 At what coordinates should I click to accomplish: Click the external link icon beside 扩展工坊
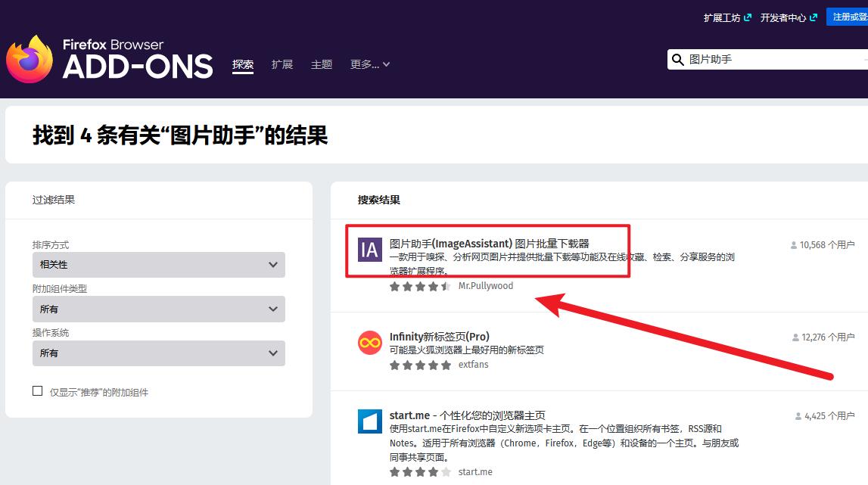[748, 17]
